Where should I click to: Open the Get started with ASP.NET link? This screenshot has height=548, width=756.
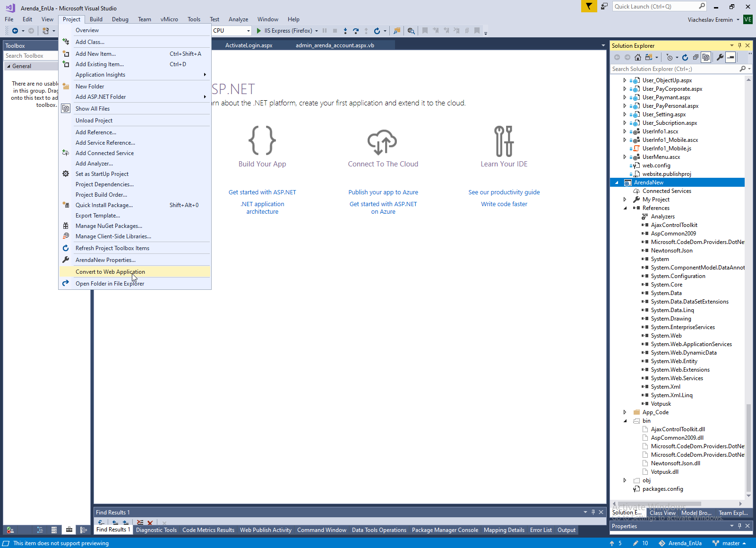[x=262, y=192]
